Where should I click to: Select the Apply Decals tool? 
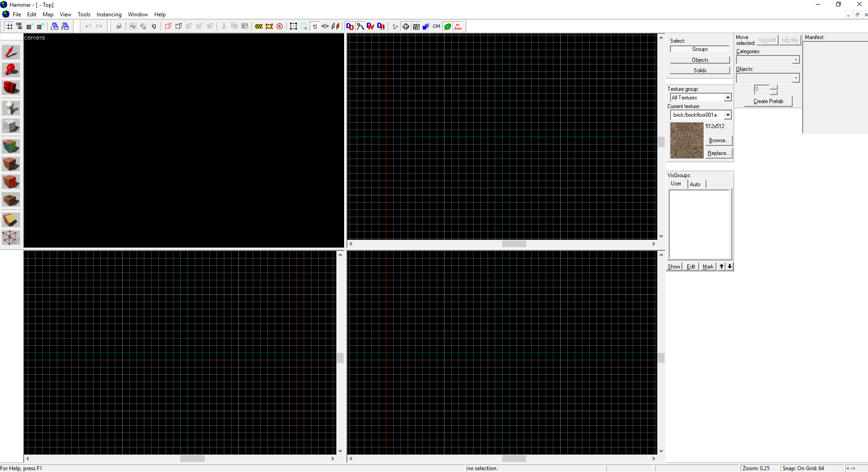pyautogui.click(x=11, y=182)
